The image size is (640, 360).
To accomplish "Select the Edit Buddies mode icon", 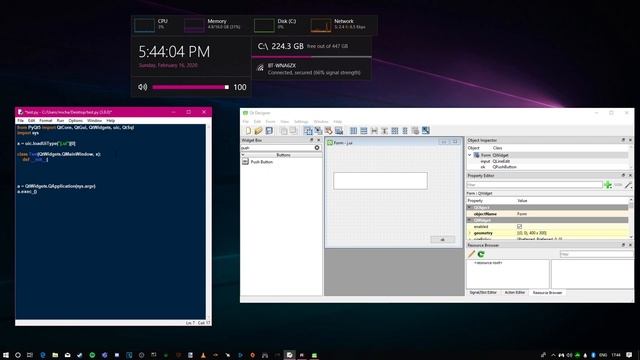I will 329,131.
